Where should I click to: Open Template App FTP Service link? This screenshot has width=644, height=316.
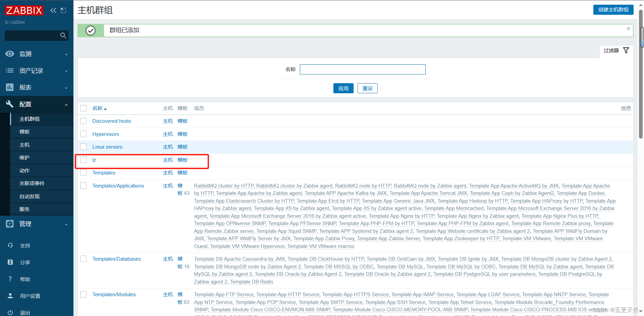(224, 295)
